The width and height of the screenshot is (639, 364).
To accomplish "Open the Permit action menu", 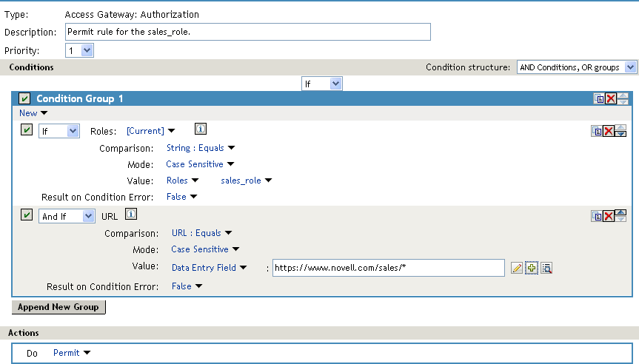I will pos(72,353).
